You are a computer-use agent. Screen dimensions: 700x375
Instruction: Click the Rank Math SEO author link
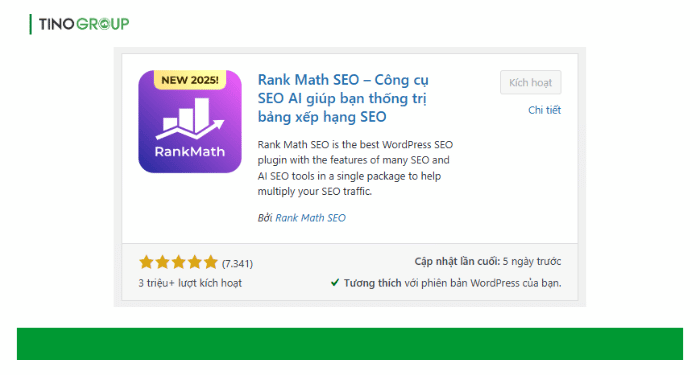310,218
